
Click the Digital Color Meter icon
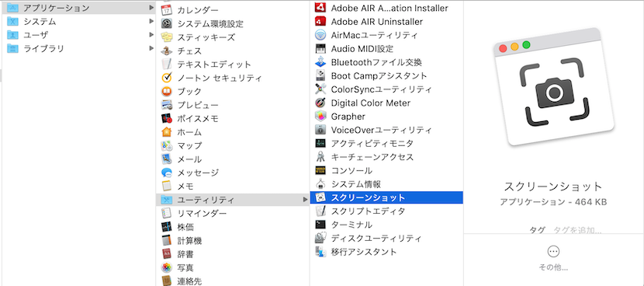(320, 103)
